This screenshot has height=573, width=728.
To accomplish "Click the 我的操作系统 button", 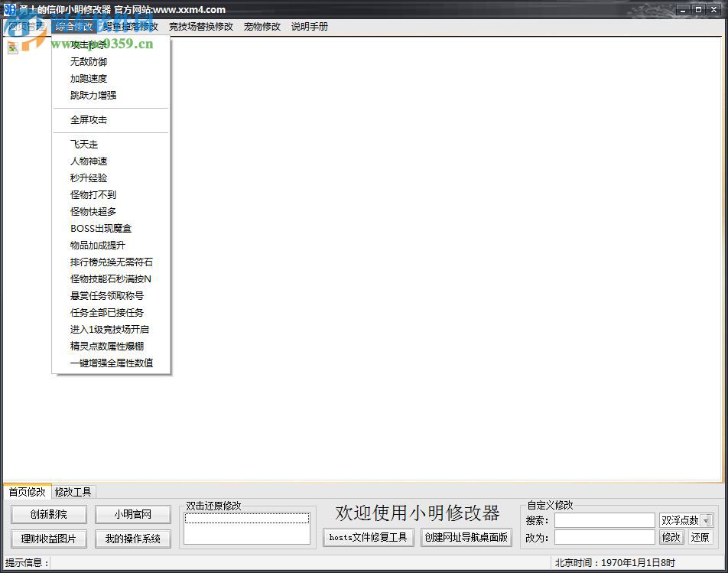I will [133, 539].
